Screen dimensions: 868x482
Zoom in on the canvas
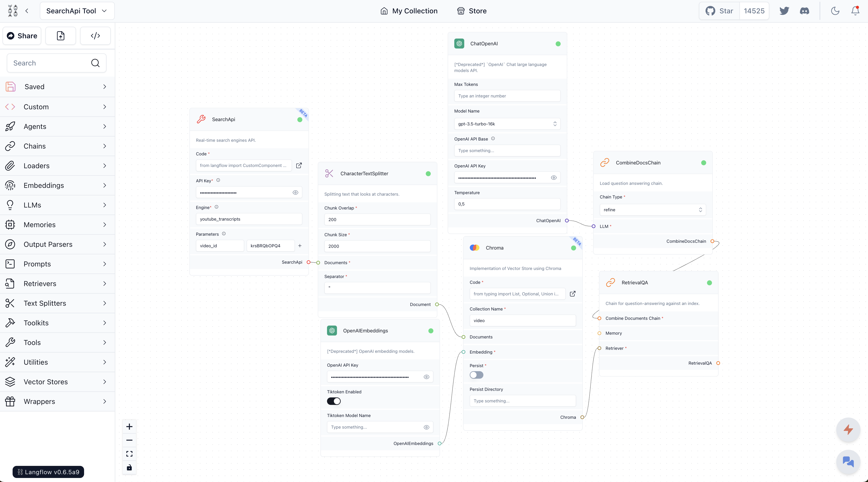(x=129, y=427)
